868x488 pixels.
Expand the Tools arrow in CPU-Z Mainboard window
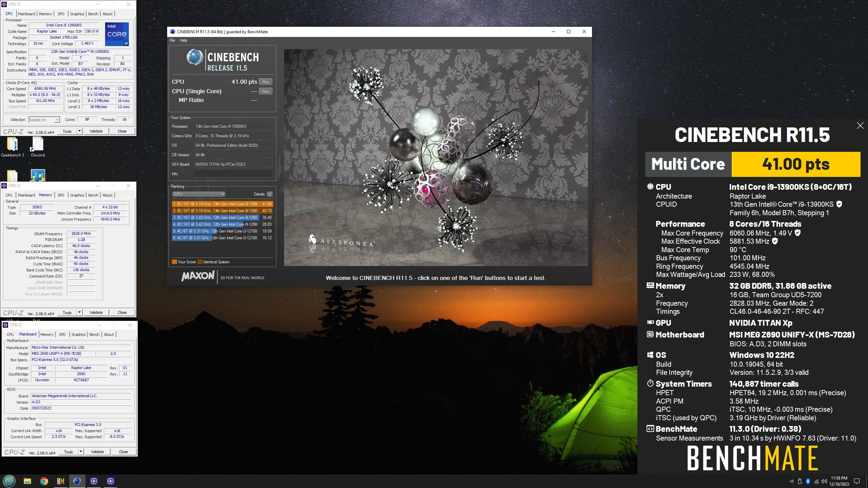tap(81, 452)
